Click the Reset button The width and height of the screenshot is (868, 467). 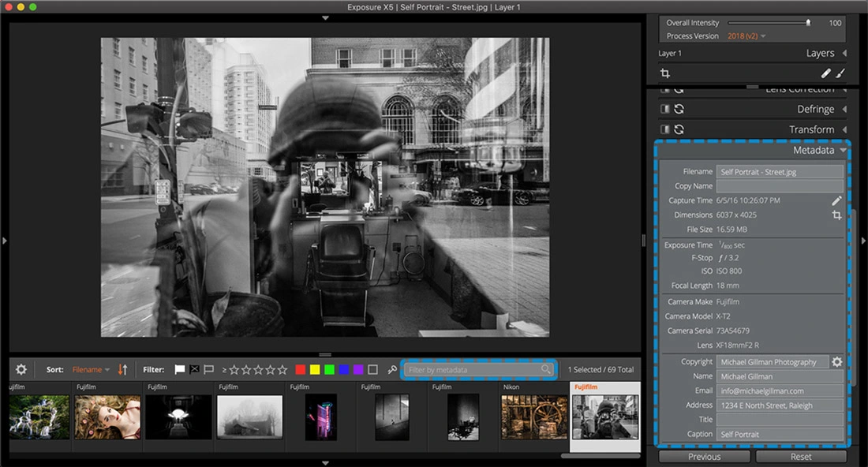click(x=801, y=457)
